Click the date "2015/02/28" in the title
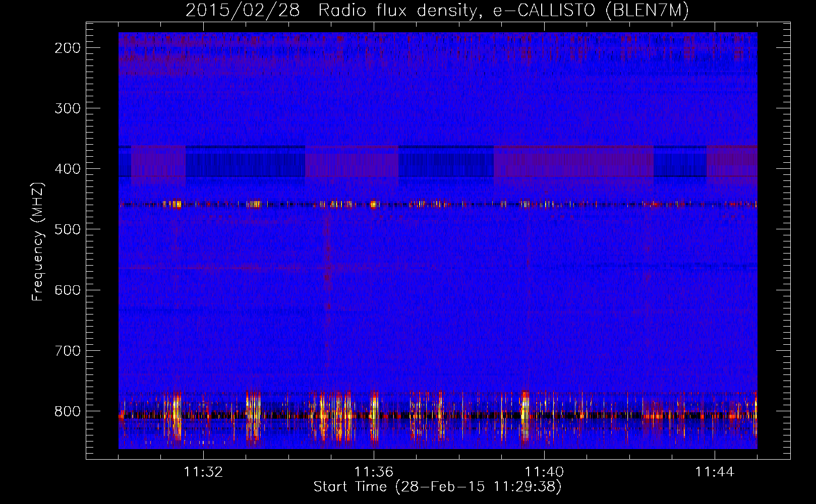 coord(243,10)
